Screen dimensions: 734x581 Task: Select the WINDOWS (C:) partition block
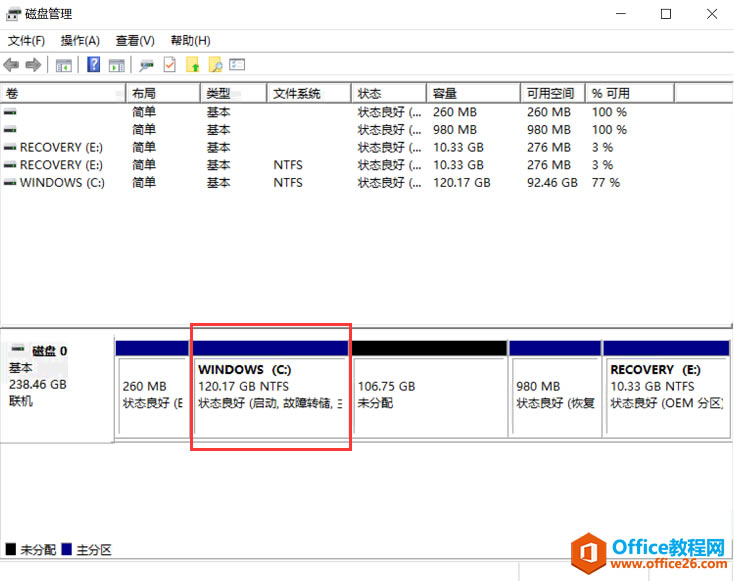click(x=271, y=390)
